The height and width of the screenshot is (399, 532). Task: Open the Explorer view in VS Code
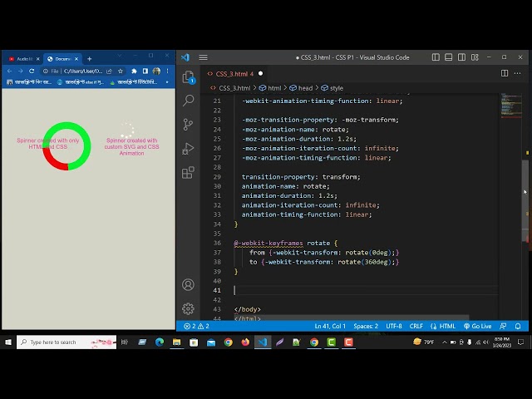point(189,77)
